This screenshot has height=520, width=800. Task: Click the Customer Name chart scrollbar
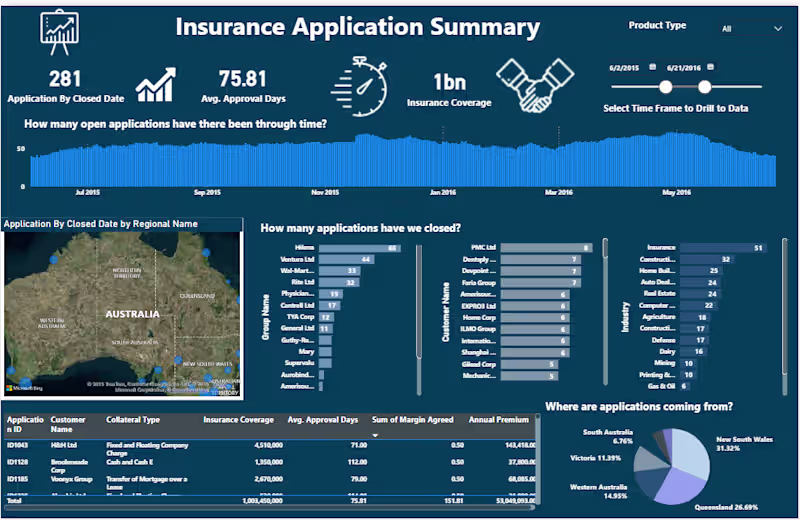[604, 249]
